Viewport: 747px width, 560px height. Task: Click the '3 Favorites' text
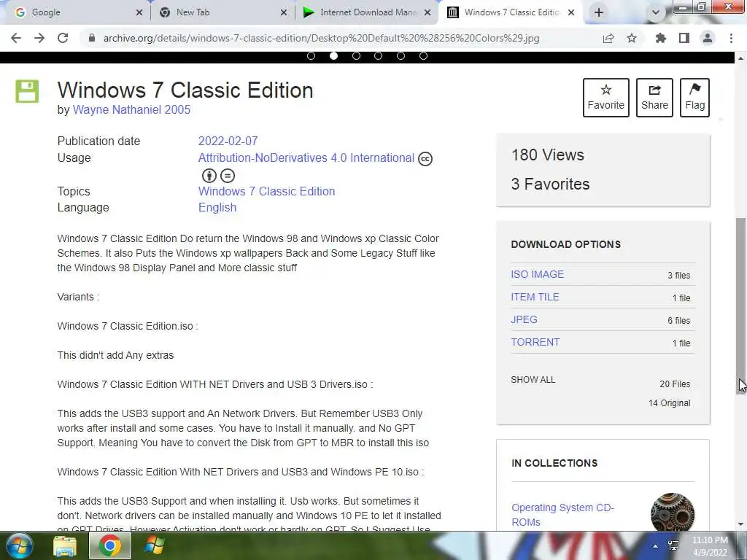point(550,184)
